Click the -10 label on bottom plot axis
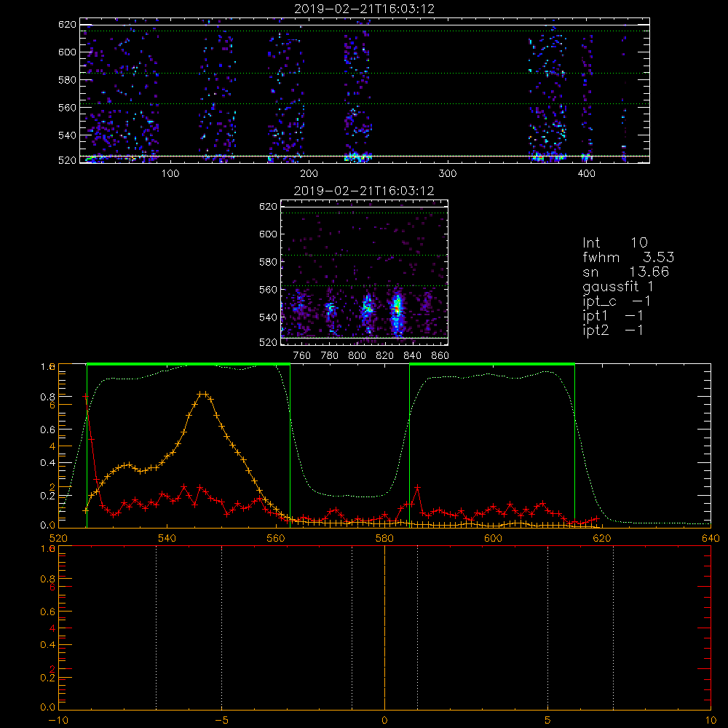Image resolution: width=728 pixels, height=728 pixels. [x=58, y=720]
